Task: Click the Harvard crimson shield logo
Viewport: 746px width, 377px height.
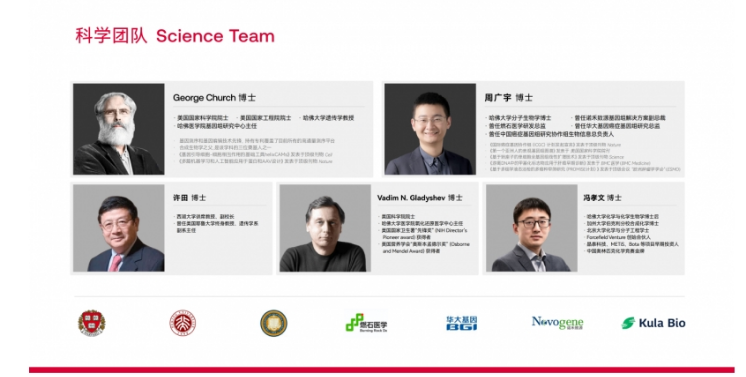Action: (x=91, y=323)
